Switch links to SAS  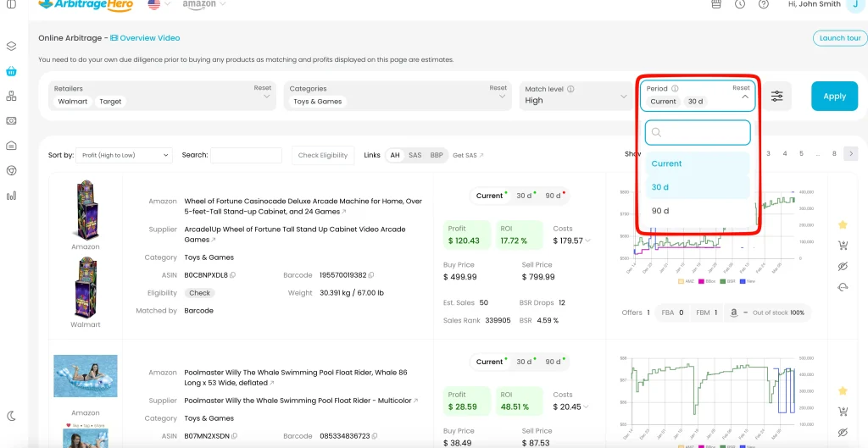[x=415, y=156]
